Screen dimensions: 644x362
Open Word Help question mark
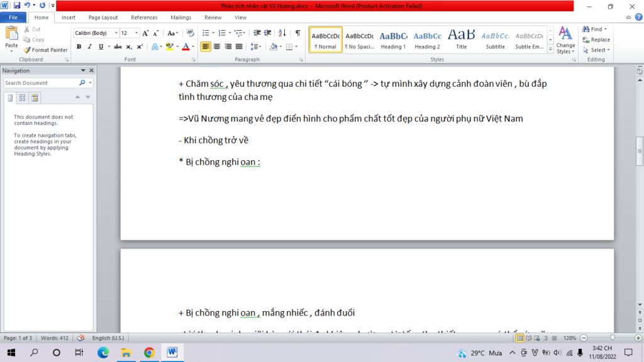[x=639, y=17]
